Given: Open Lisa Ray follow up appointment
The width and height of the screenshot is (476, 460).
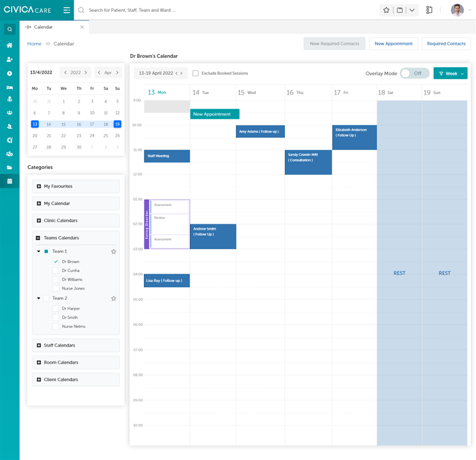Looking at the screenshot, I should pos(167,281).
